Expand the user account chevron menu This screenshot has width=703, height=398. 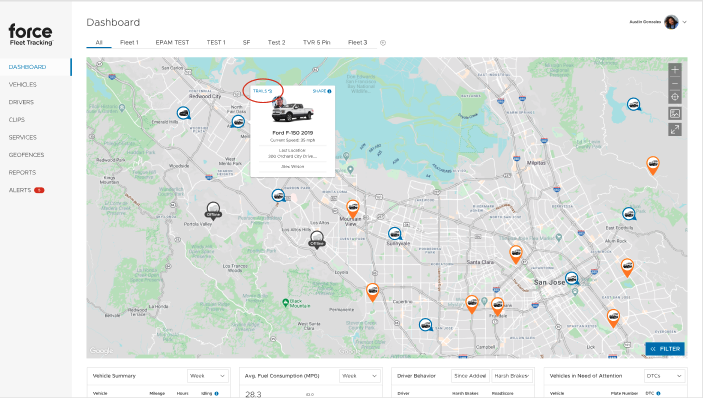point(685,22)
